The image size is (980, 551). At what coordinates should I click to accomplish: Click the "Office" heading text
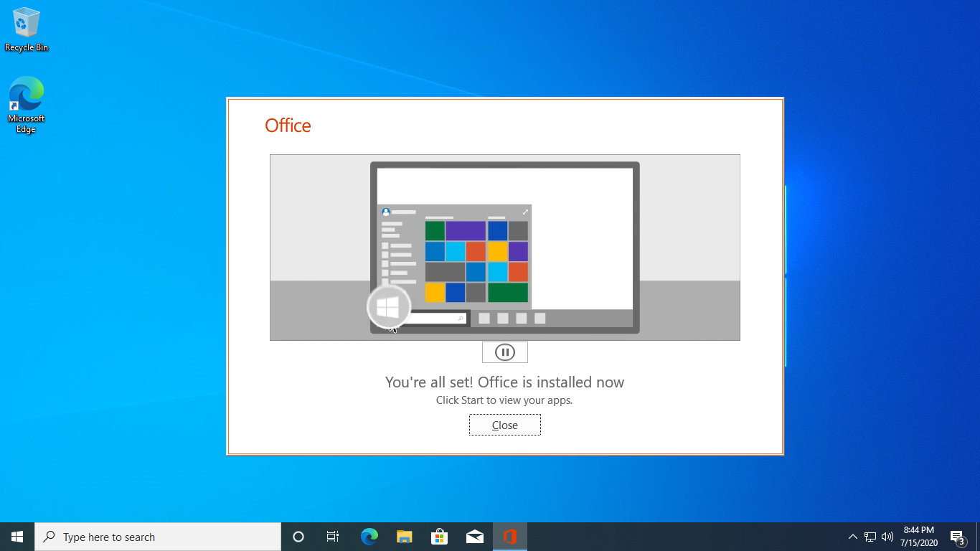(x=288, y=126)
